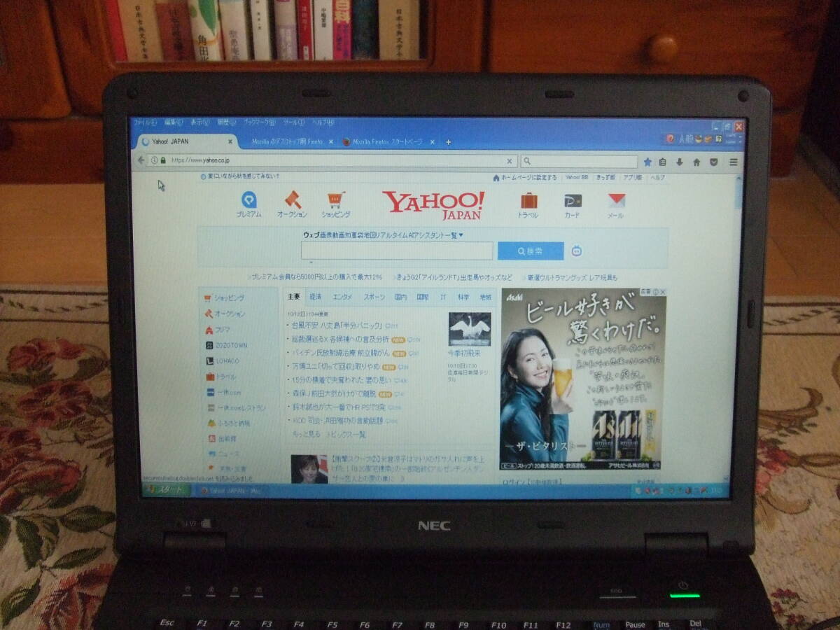Open ZOZOTOWN in the left sidebar
The height and width of the screenshot is (630, 840).
227,345
